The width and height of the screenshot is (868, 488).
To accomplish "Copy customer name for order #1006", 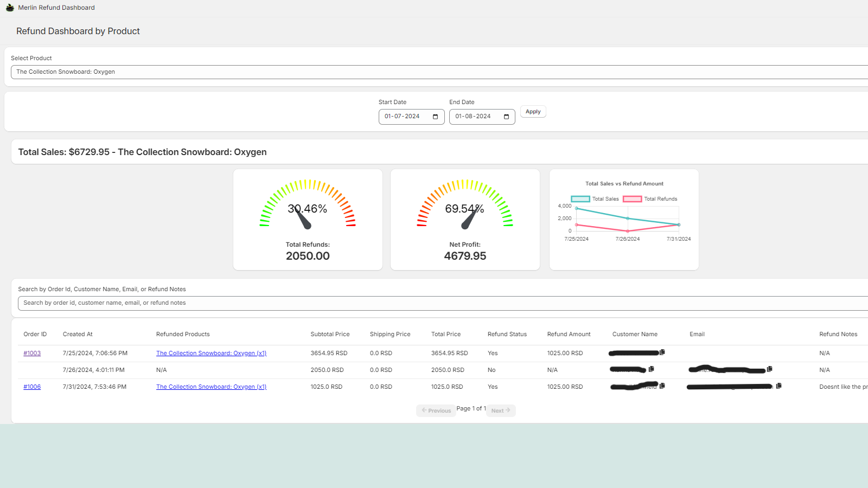I will point(662,386).
